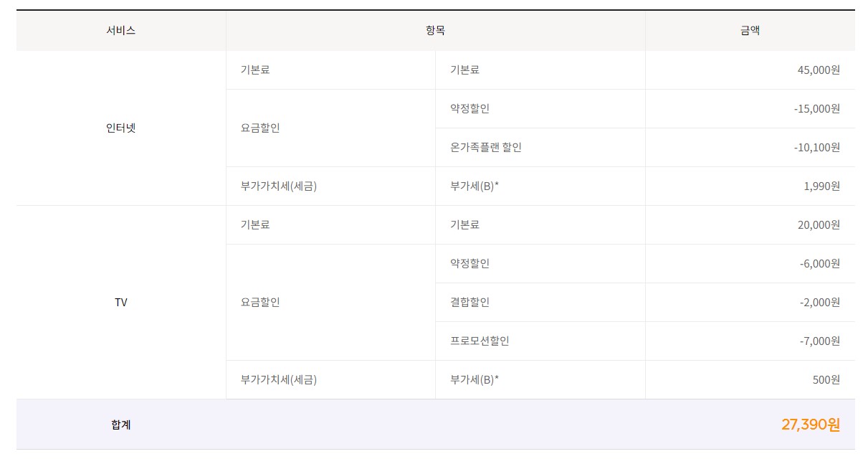Click the -10,100원 amount

pos(816,148)
